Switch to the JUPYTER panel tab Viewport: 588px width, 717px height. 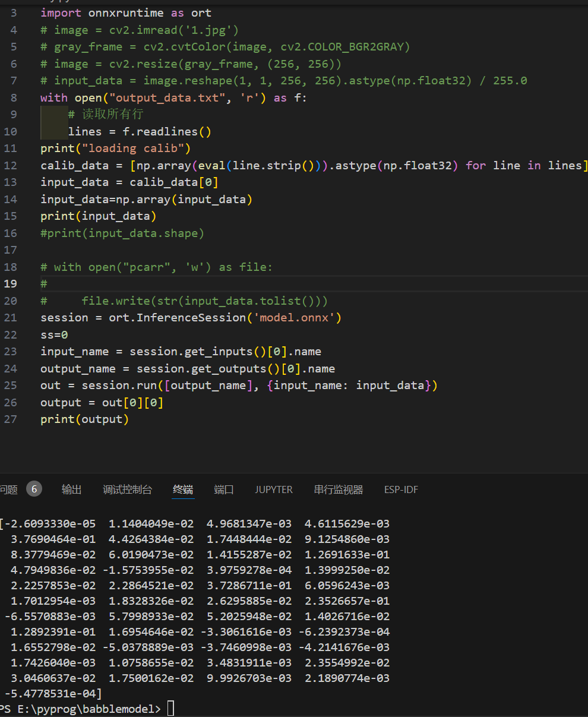(x=274, y=489)
